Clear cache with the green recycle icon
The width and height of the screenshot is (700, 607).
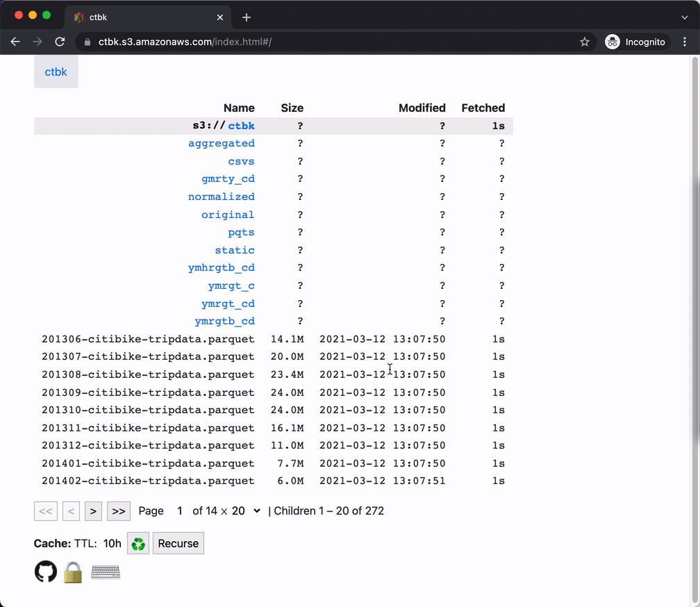pyautogui.click(x=138, y=543)
